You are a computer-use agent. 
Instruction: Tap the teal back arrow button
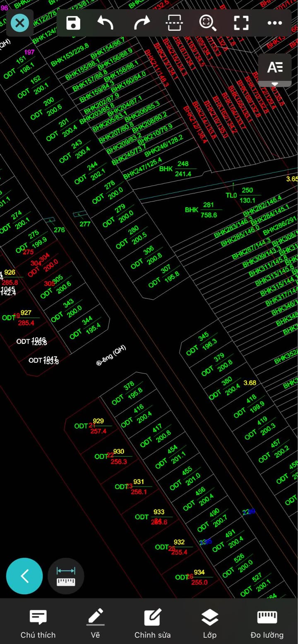tap(24, 576)
